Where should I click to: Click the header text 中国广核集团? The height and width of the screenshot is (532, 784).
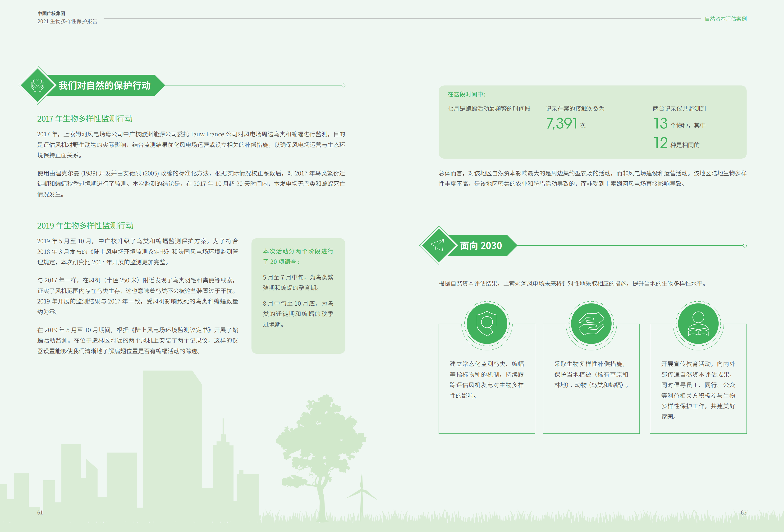pos(51,14)
